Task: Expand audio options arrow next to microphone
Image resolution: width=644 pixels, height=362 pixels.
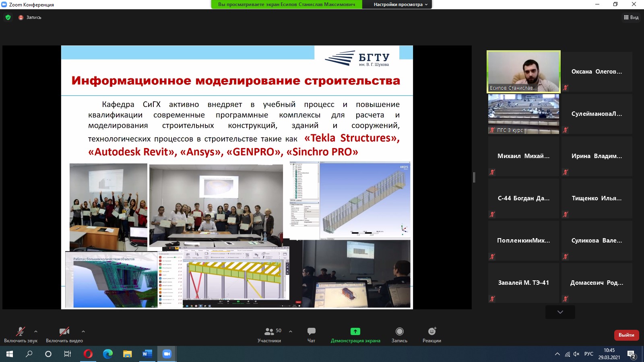Action: click(x=36, y=331)
